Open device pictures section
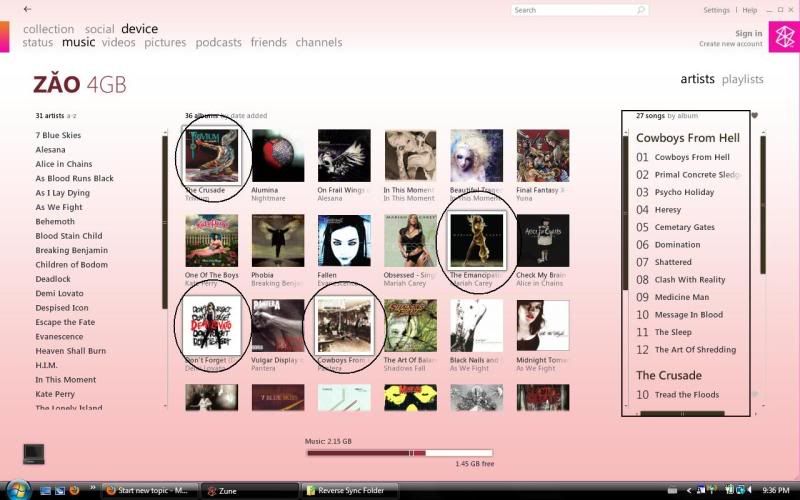 tap(165, 42)
